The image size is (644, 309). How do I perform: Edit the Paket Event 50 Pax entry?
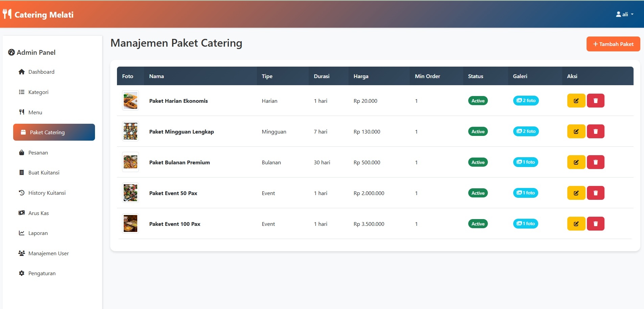pos(576,193)
